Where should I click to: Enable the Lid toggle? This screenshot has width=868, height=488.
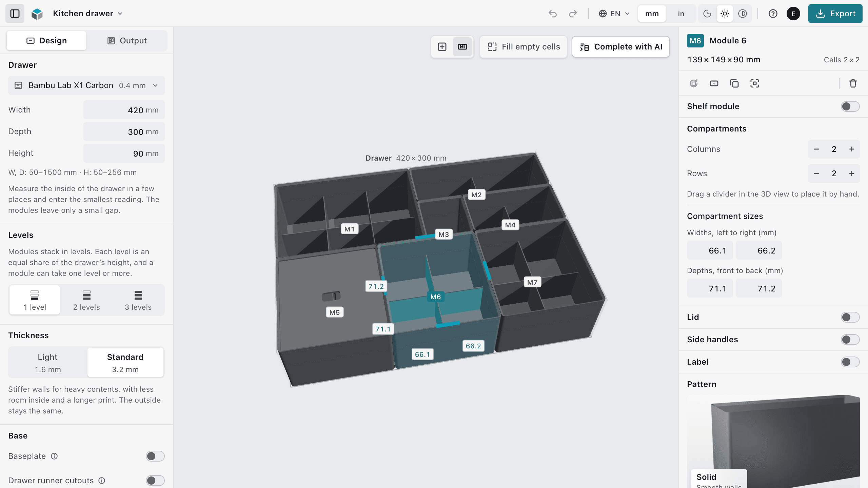850,317
